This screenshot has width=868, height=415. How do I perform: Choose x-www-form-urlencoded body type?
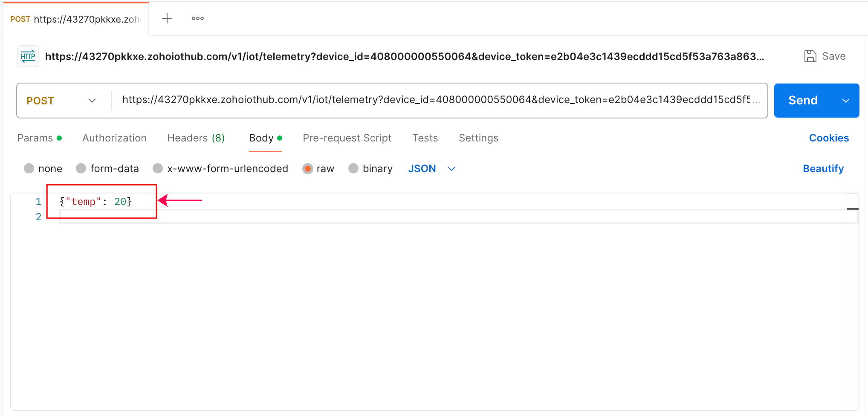158,169
